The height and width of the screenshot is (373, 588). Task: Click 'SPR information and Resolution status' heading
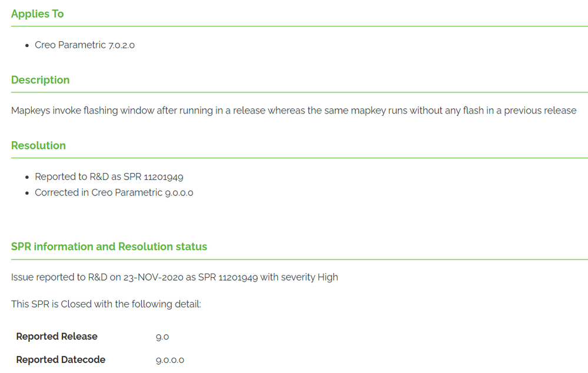(109, 247)
